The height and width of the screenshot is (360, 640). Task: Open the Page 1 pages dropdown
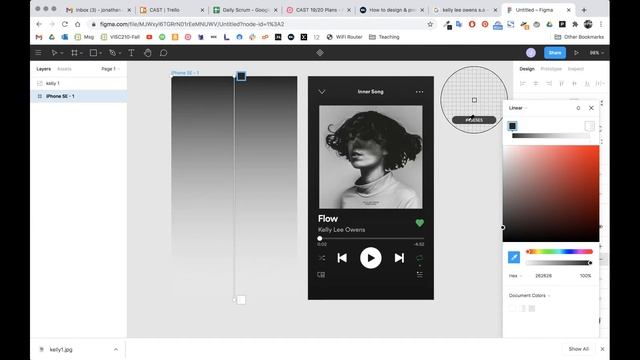[x=111, y=69]
